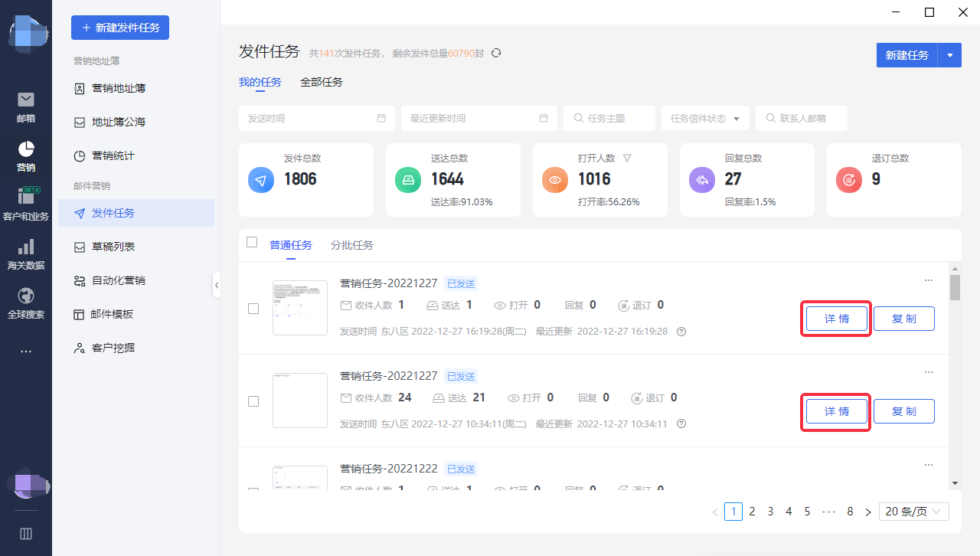Click 复制 for task sent 10:34:11
Viewport: 980px width, 556px height.
(x=904, y=411)
